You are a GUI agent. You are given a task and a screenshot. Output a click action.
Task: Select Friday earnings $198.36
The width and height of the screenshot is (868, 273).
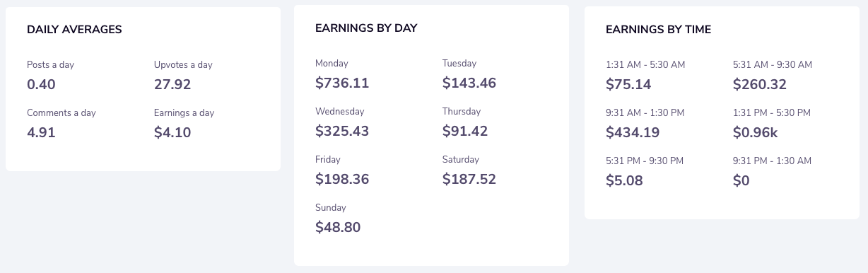pyautogui.click(x=342, y=180)
